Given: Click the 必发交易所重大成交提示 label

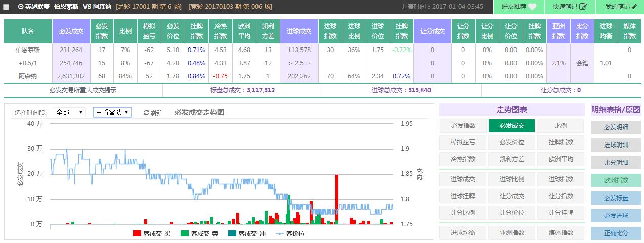Looking at the screenshot, I should (x=83, y=90).
